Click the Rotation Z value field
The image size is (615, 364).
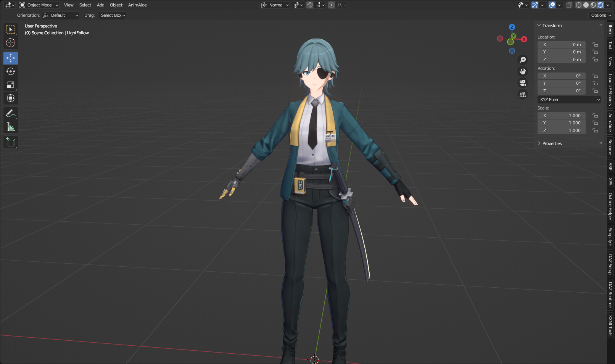pos(562,91)
